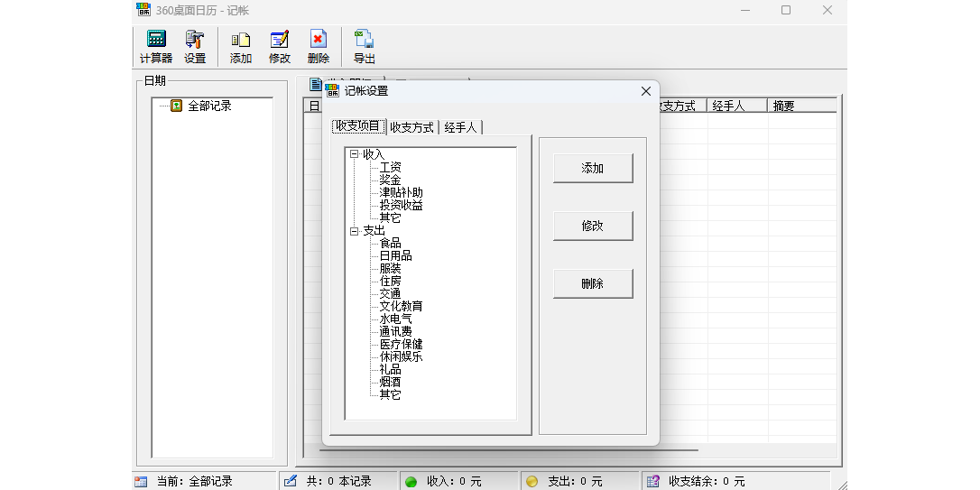Click the 当前: 全部记录 status text
This screenshot has width=980, height=490.
click(x=194, y=481)
